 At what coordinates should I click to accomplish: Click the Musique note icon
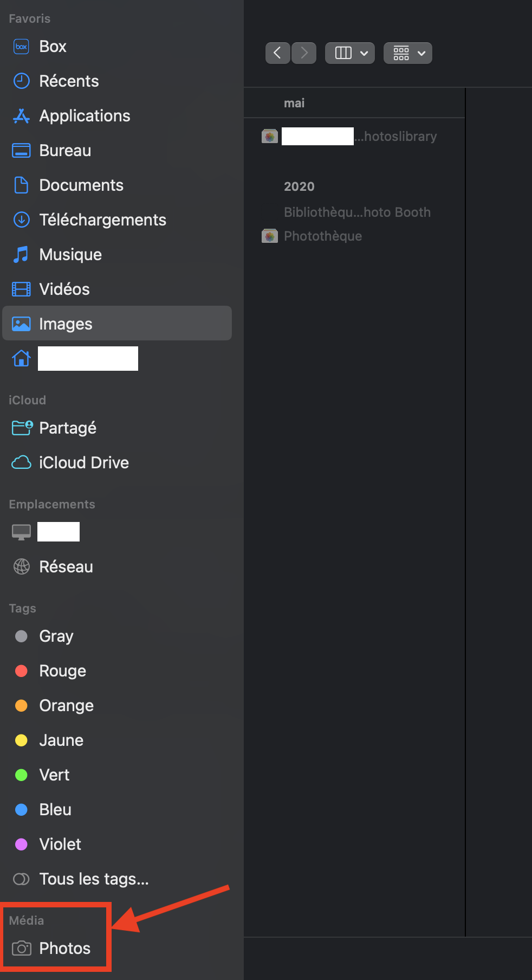pos(21,255)
